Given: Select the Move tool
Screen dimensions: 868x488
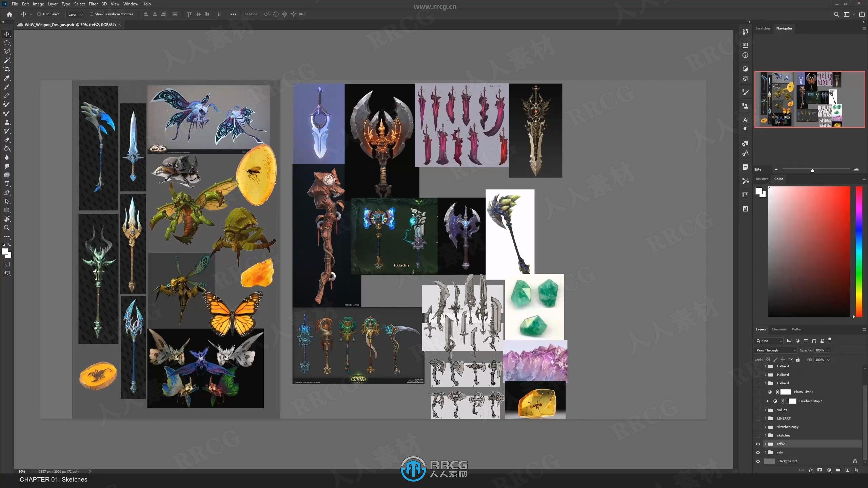Looking at the screenshot, I should 7,34.
